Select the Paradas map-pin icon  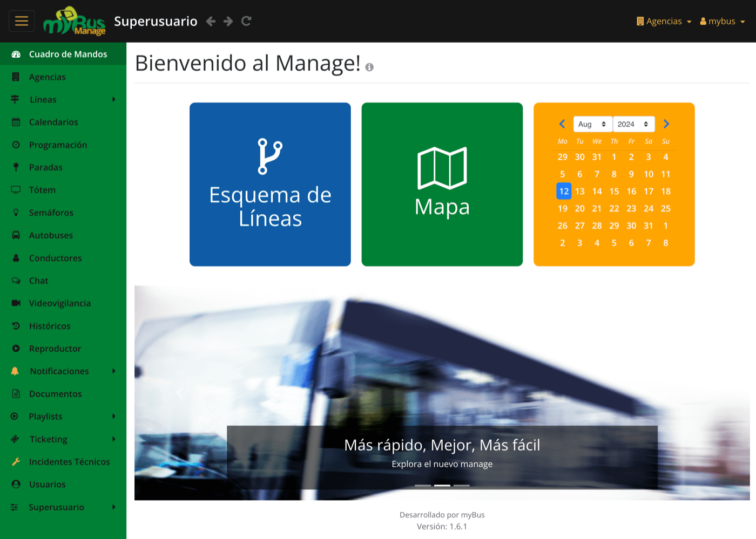[x=16, y=167]
